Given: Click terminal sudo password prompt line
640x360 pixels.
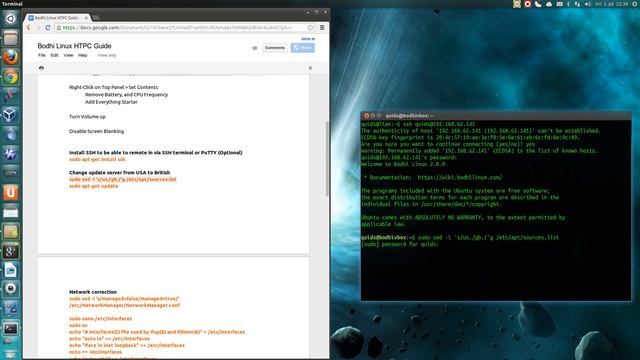Looking at the screenshot, I should [400, 244].
